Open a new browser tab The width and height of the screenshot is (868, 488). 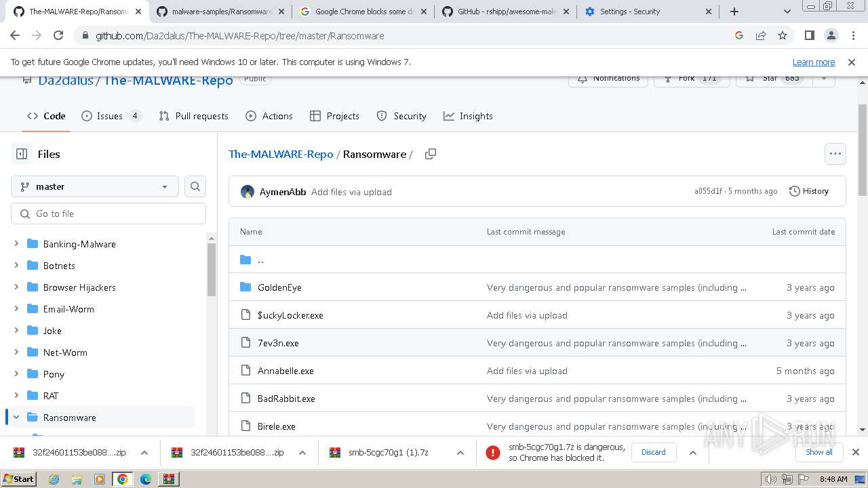pyautogui.click(x=734, y=12)
